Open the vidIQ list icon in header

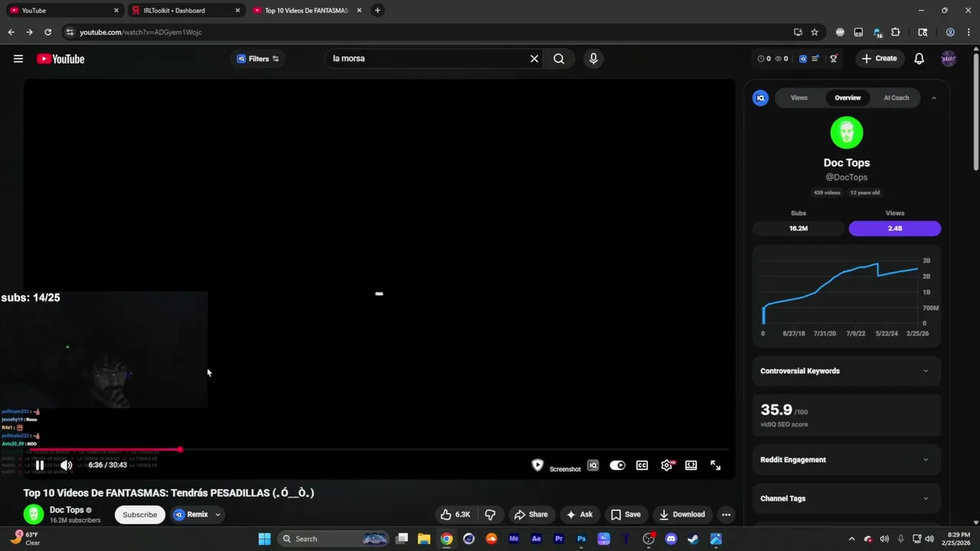coord(816,59)
